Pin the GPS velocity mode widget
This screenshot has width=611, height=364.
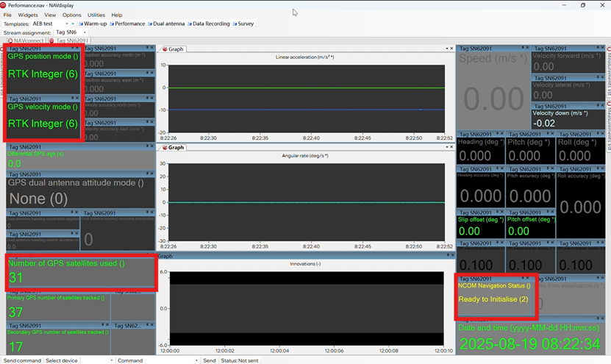[73, 98]
